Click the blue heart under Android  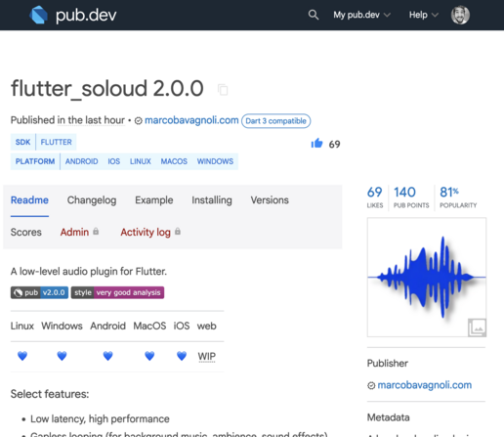point(107,356)
